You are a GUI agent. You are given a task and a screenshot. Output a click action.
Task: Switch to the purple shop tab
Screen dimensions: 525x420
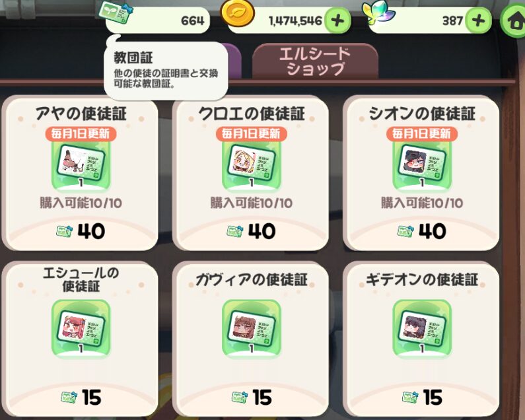pos(234,61)
